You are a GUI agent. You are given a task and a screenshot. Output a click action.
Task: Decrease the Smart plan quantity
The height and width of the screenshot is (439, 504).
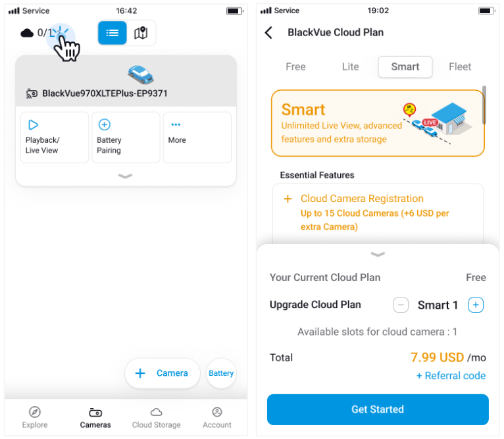click(x=401, y=305)
